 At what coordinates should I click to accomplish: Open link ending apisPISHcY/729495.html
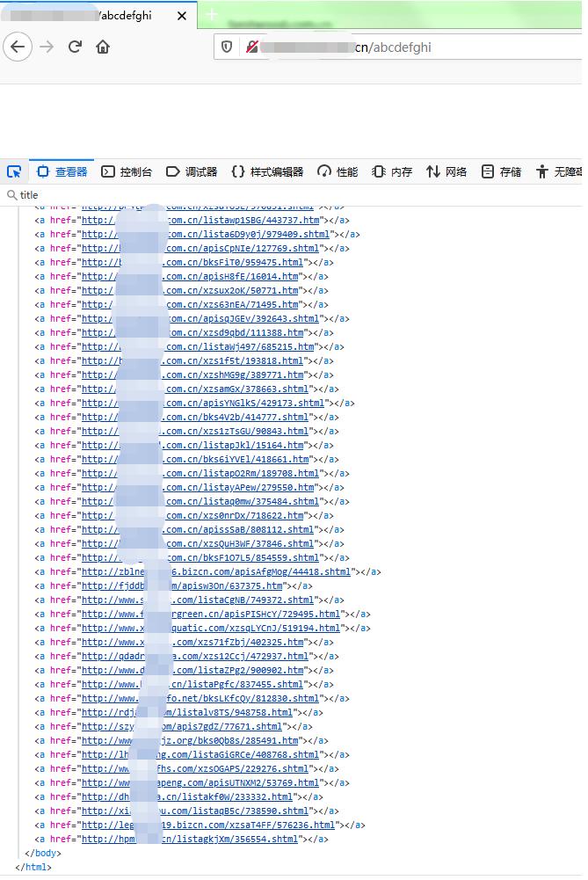pos(211,614)
